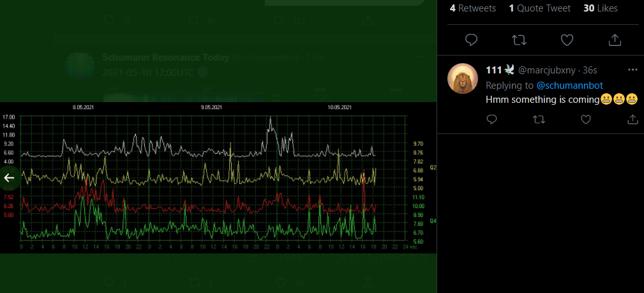
Task: View the 4 Retweets list
Action: coord(473,8)
